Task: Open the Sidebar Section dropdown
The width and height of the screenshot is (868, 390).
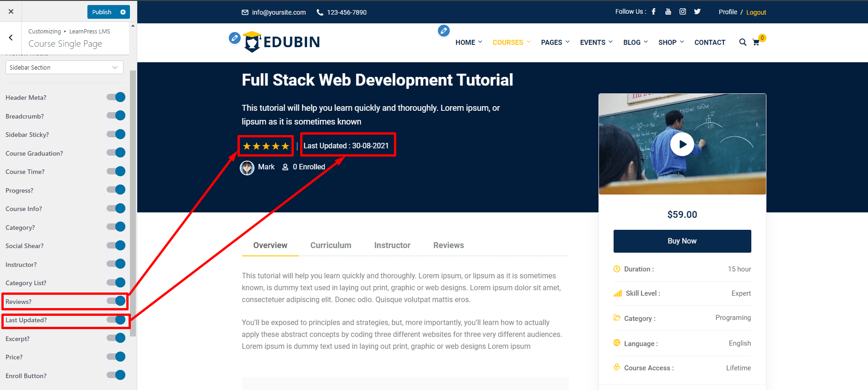Action: (64, 67)
